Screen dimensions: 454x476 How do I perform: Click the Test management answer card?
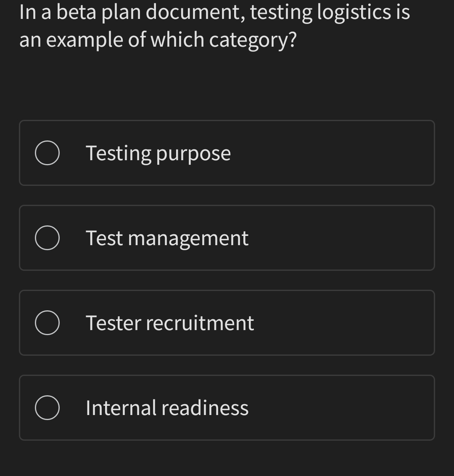click(227, 238)
